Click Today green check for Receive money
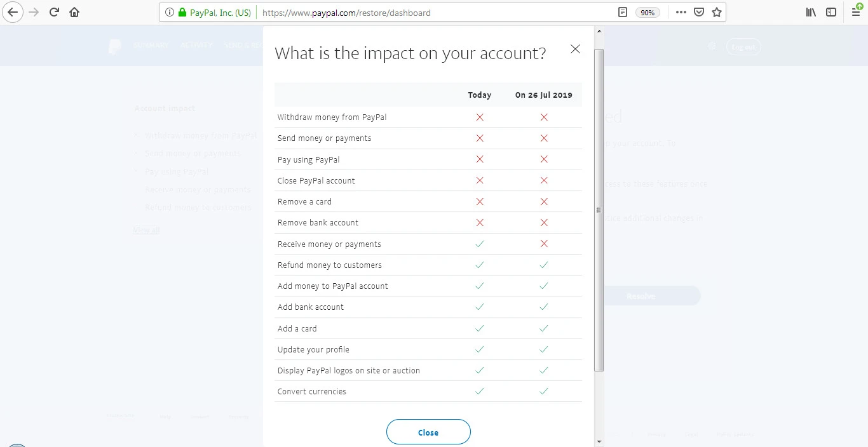The image size is (868, 447). click(480, 244)
